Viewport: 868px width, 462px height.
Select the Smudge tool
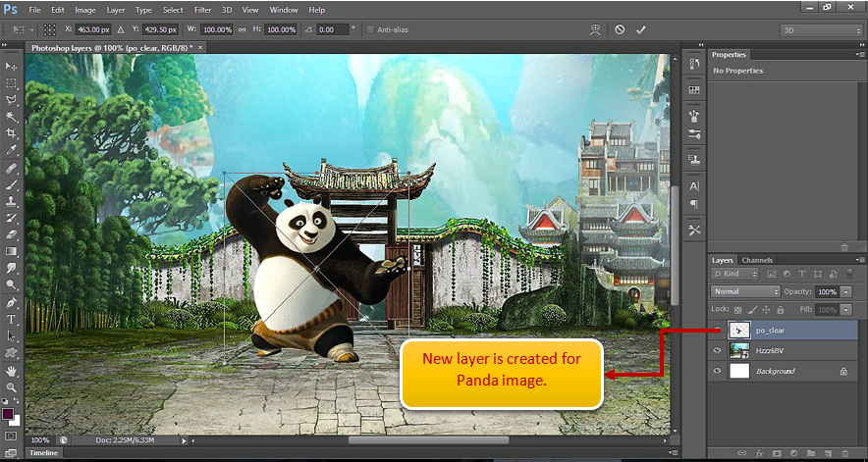coord(11,268)
